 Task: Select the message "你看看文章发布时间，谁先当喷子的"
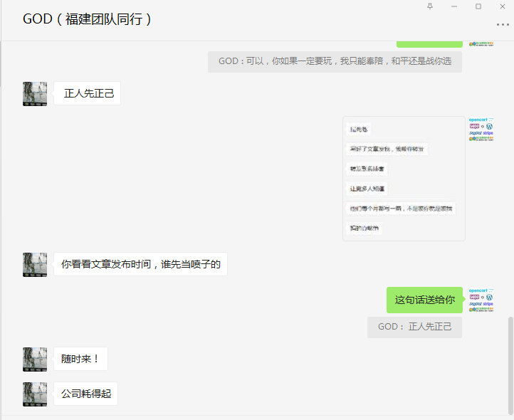(140, 264)
